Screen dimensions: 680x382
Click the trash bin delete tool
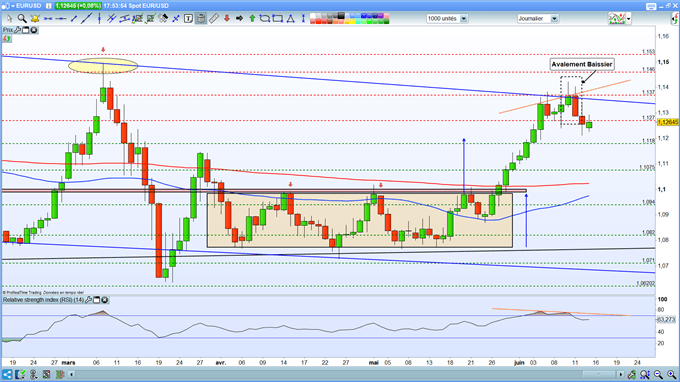coord(201,19)
